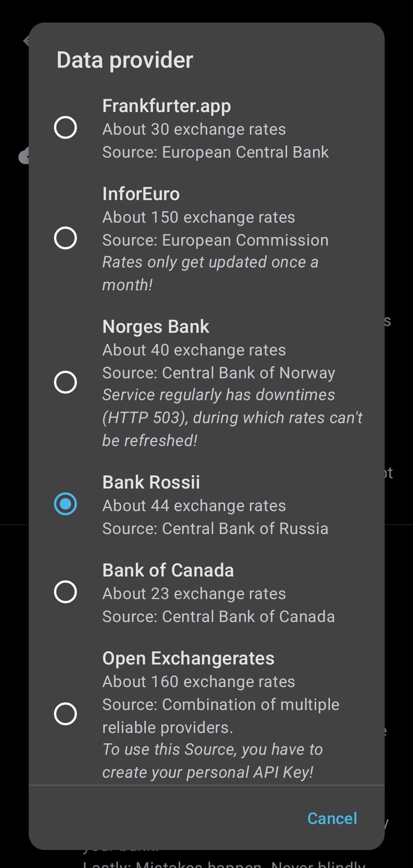Pick the Norges Bank radio button
The height and width of the screenshot is (868, 413).
65,382
